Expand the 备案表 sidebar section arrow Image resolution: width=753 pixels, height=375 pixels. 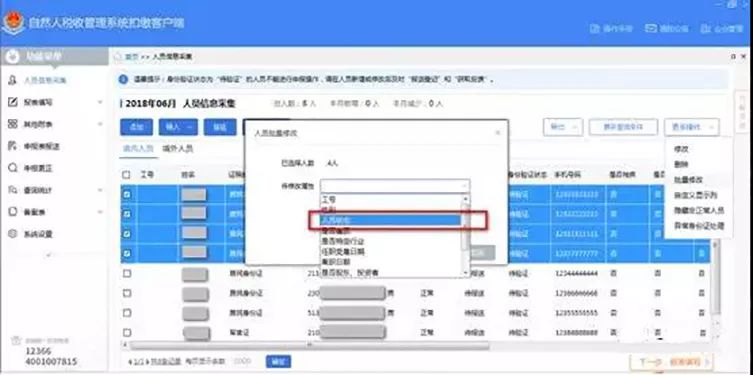point(100,212)
